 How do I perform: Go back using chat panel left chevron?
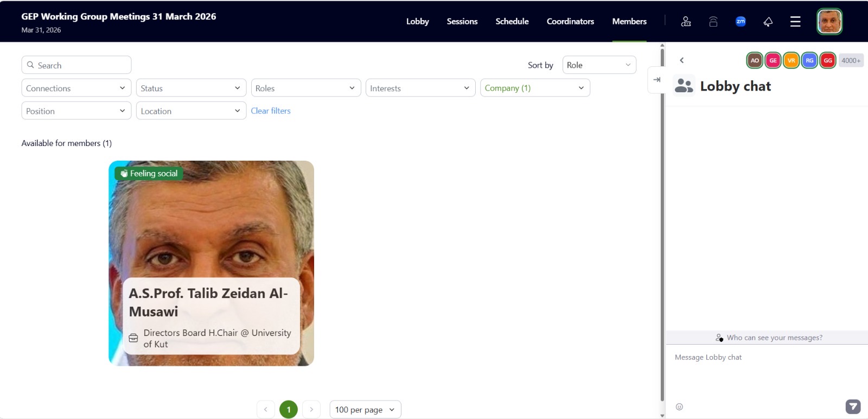click(682, 60)
